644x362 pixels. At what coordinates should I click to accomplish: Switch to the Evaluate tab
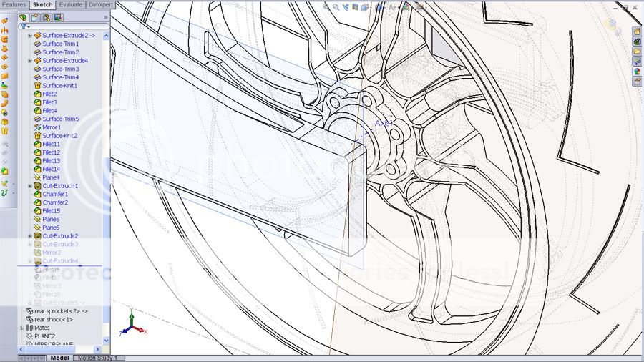point(70,4)
